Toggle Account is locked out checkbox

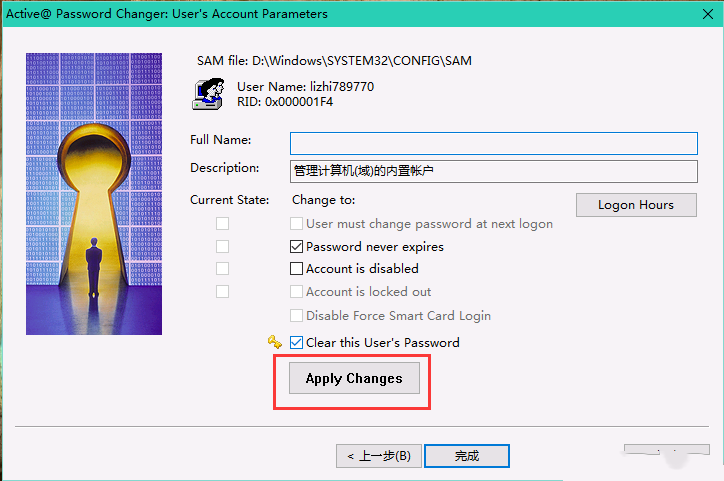click(x=296, y=292)
